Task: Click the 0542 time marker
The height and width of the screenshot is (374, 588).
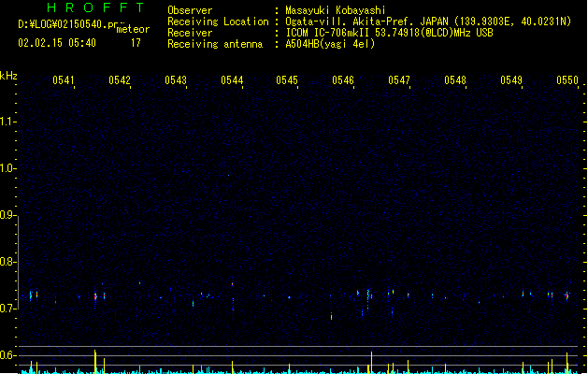Action: 120,80
